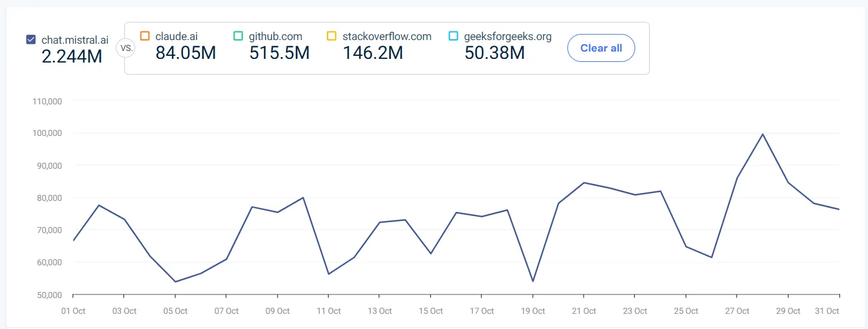Click the 21 Oct x-axis label
Image resolution: width=868 pixels, height=329 pixels.
click(x=583, y=311)
